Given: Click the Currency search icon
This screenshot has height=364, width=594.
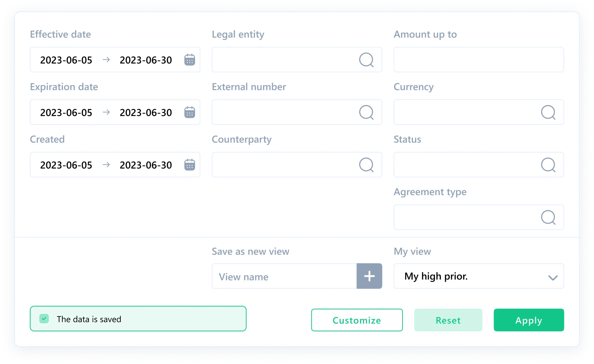Looking at the screenshot, I should [x=549, y=112].
